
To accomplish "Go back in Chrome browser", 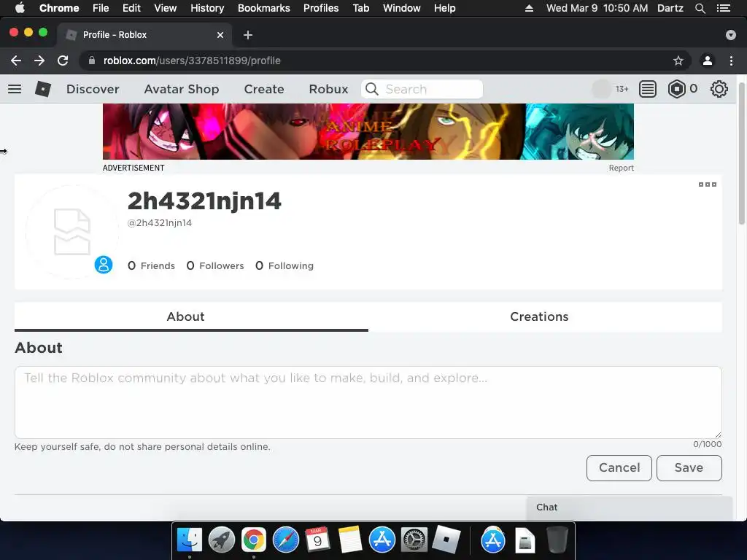I will (x=16, y=61).
